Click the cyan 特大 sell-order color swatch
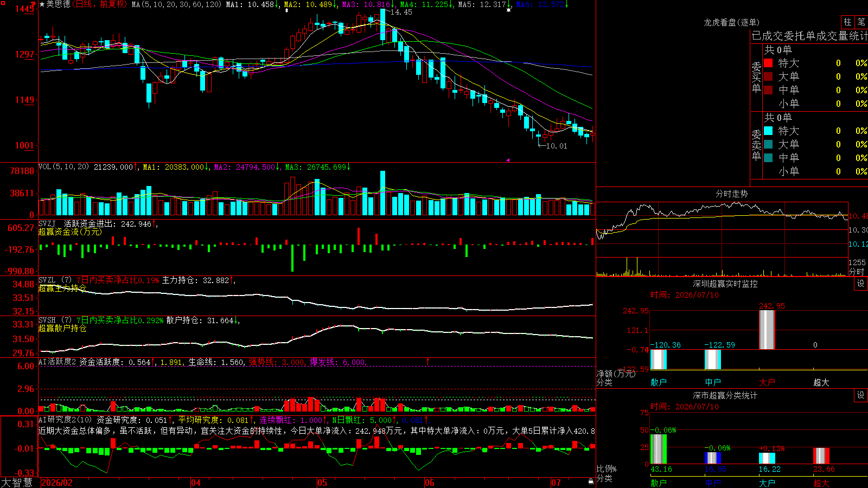 768,131
